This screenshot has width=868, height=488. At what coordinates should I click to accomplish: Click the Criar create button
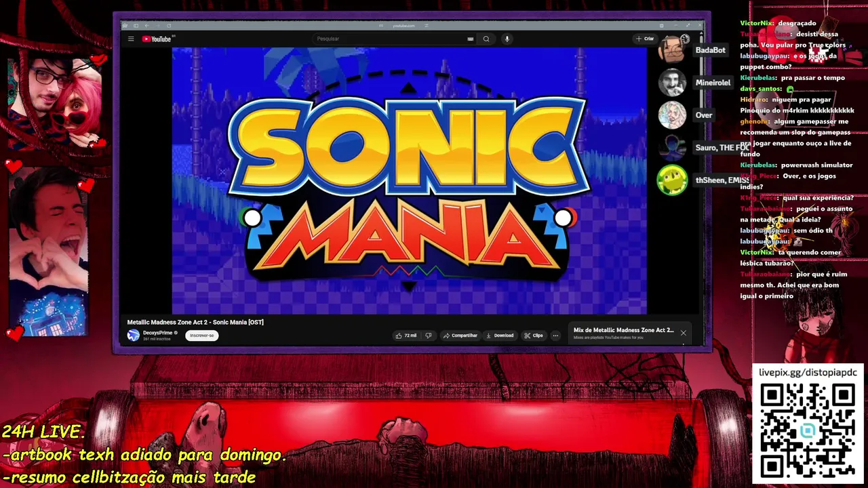click(x=645, y=39)
